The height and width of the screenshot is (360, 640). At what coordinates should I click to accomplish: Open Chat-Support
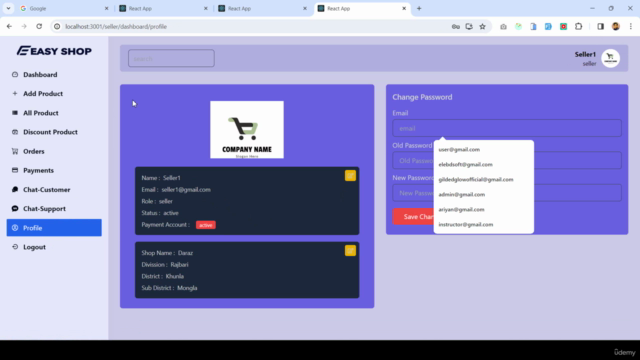(x=44, y=209)
